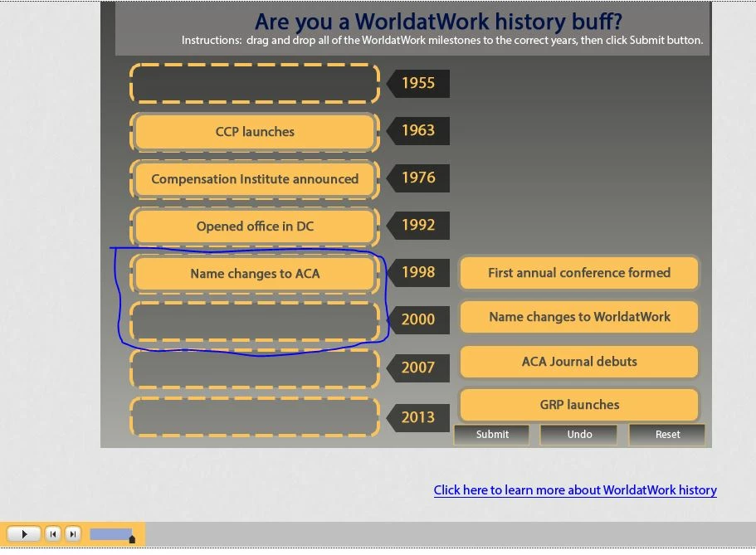The height and width of the screenshot is (555, 756).
Task: Click the 2000 year label
Action: click(418, 319)
